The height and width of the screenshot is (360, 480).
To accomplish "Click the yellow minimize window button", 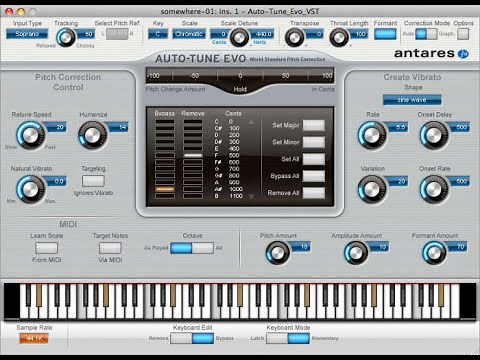I will (21, 12).
